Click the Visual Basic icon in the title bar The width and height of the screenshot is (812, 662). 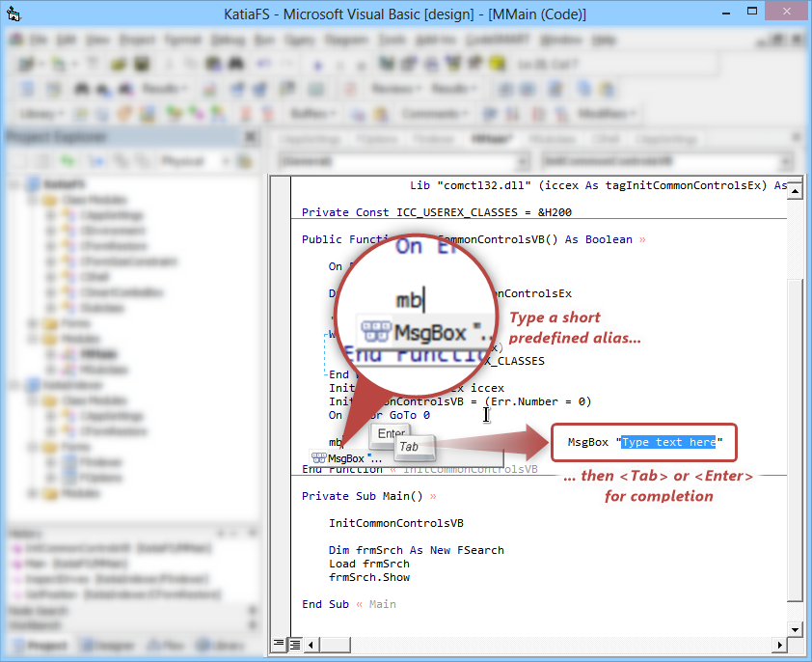[14, 14]
